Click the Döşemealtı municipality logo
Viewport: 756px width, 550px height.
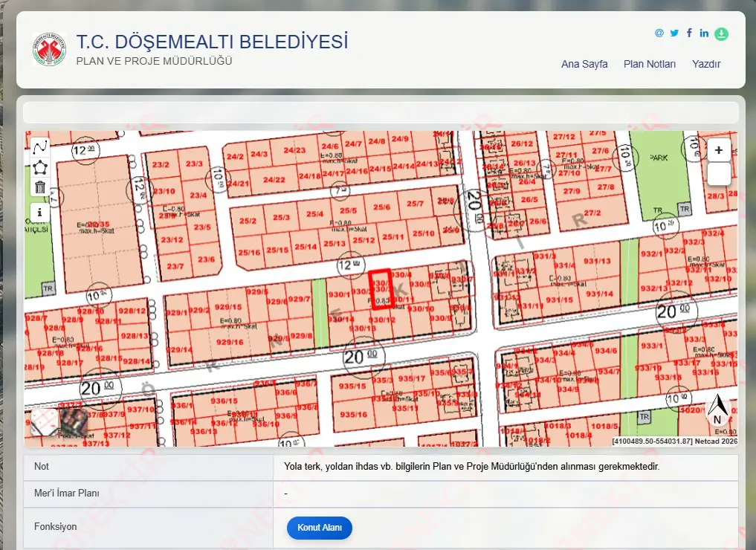coord(49,49)
